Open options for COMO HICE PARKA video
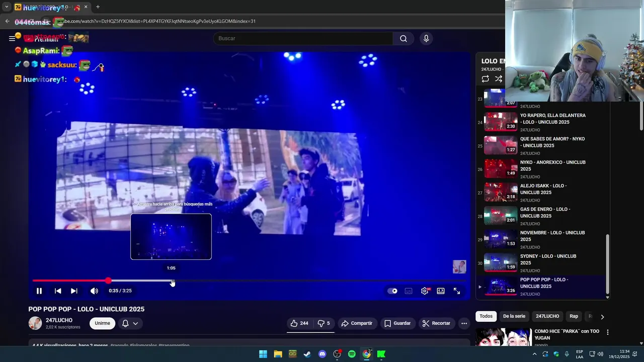 click(x=607, y=332)
